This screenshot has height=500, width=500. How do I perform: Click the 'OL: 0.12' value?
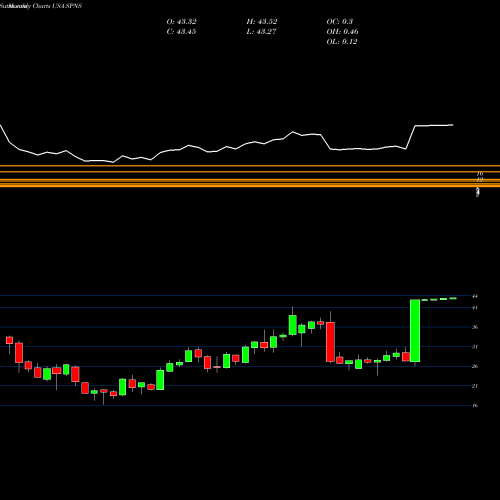342,42
